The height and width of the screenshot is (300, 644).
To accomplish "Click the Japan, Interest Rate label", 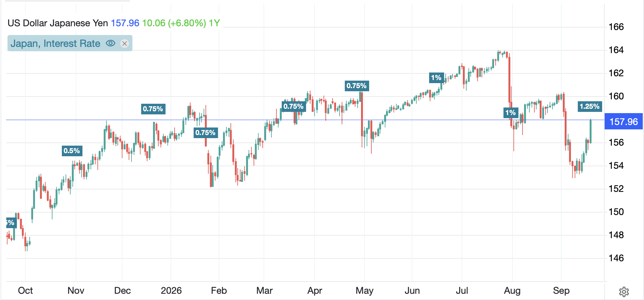I will (55, 43).
